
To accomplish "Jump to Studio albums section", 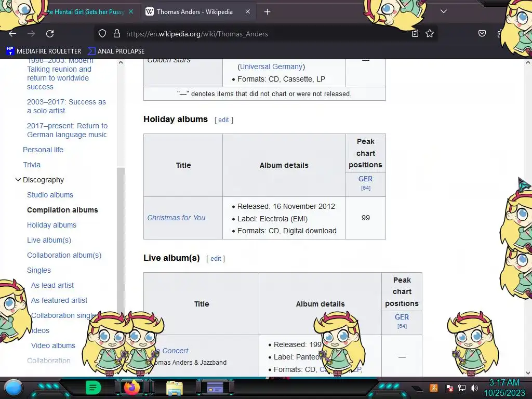I will pyautogui.click(x=50, y=195).
